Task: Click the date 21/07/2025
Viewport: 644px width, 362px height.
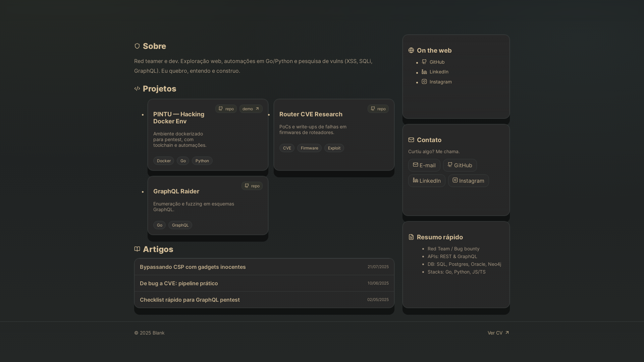Action: pos(378,267)
